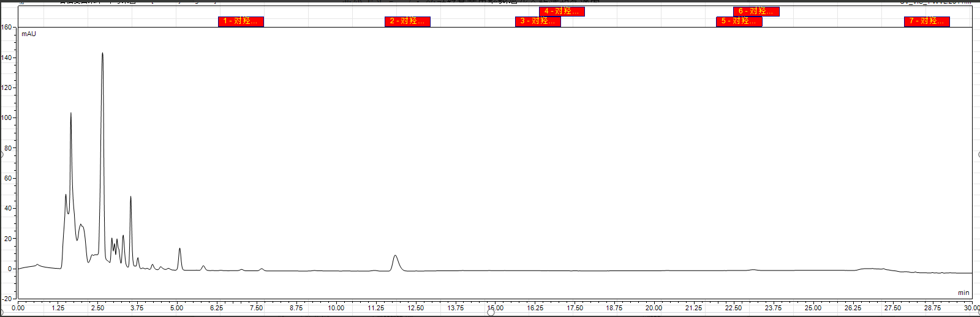
Task: Click the tallest peak apex near 2.6 min
Action: (102, 53)
